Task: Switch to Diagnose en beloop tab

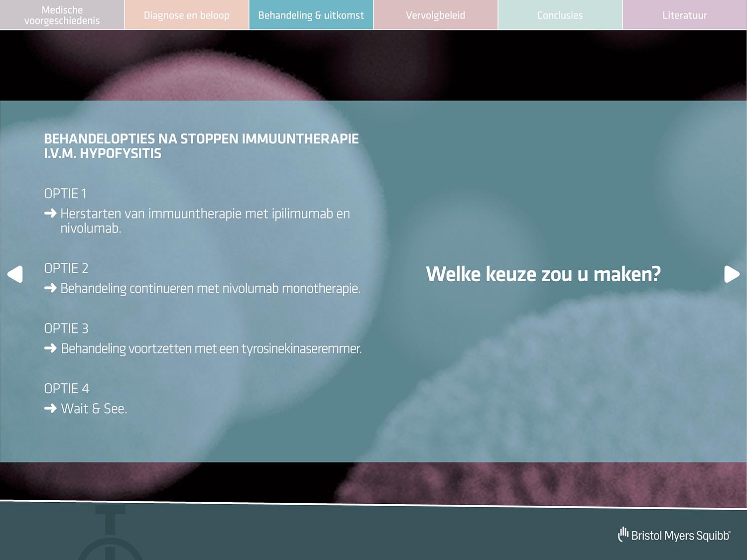Action: pyautogui.click(x=187, y=15)
